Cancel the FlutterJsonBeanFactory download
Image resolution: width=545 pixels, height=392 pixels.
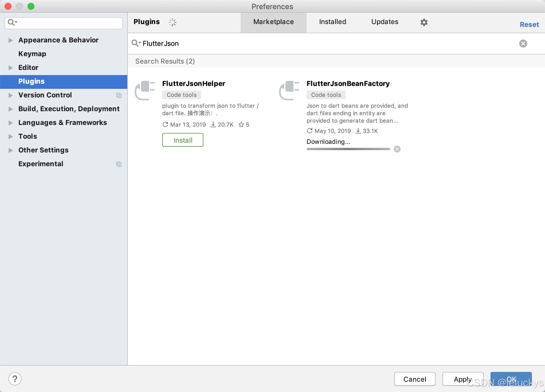[x=397, y=149]
